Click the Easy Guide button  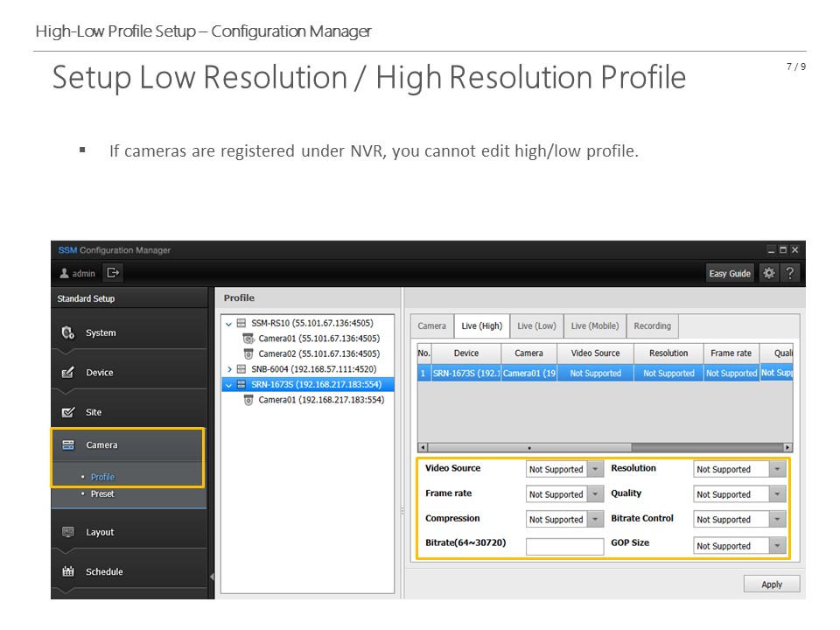(x=730, y=273)
